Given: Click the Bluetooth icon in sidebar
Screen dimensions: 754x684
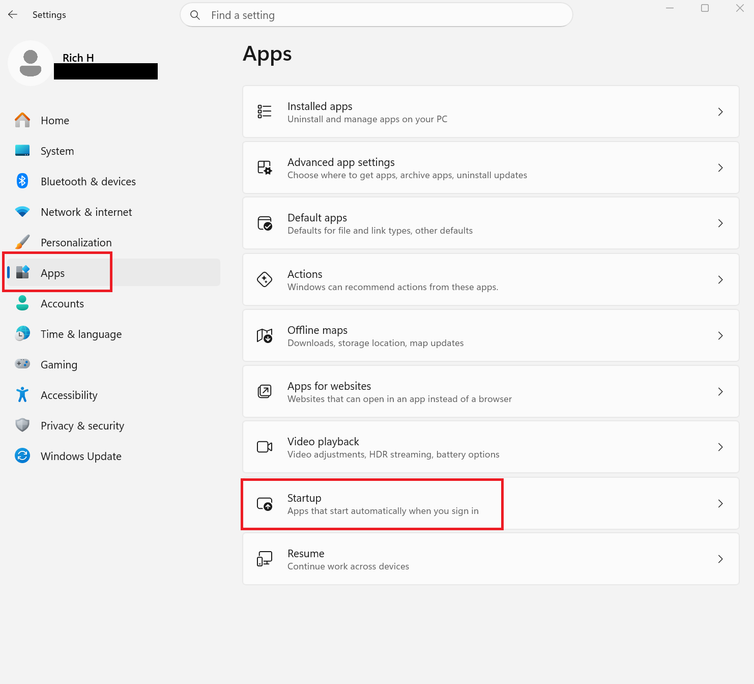Looking at the screenshot, I should coord(22,181).
